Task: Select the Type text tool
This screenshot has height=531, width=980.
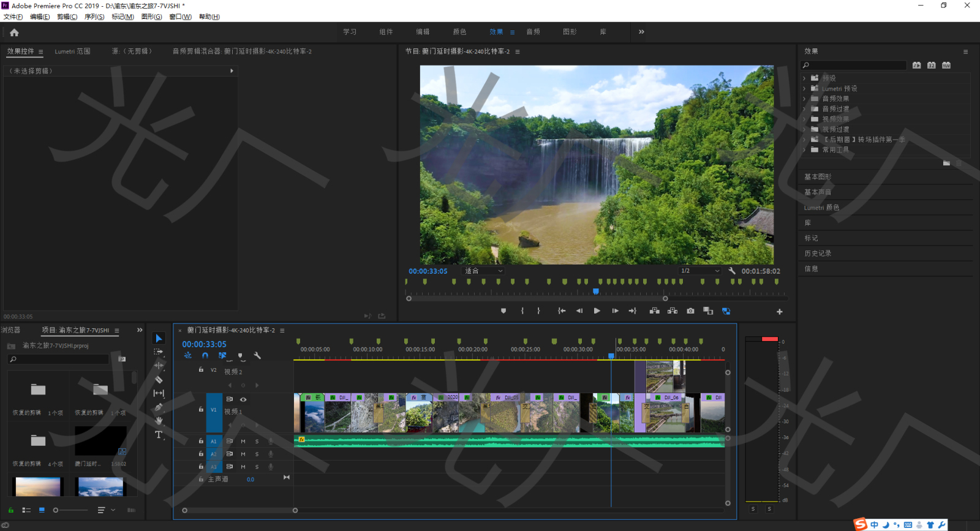Action: point(159,435)
